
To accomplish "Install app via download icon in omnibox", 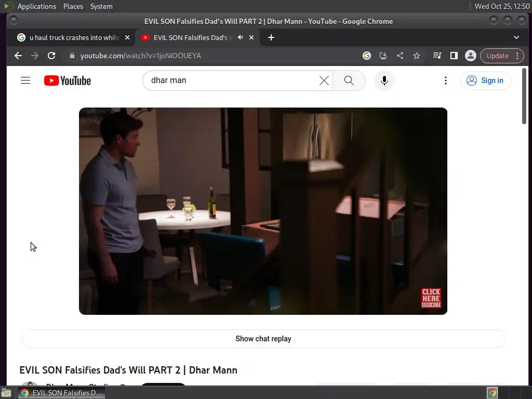I will 383,56.
